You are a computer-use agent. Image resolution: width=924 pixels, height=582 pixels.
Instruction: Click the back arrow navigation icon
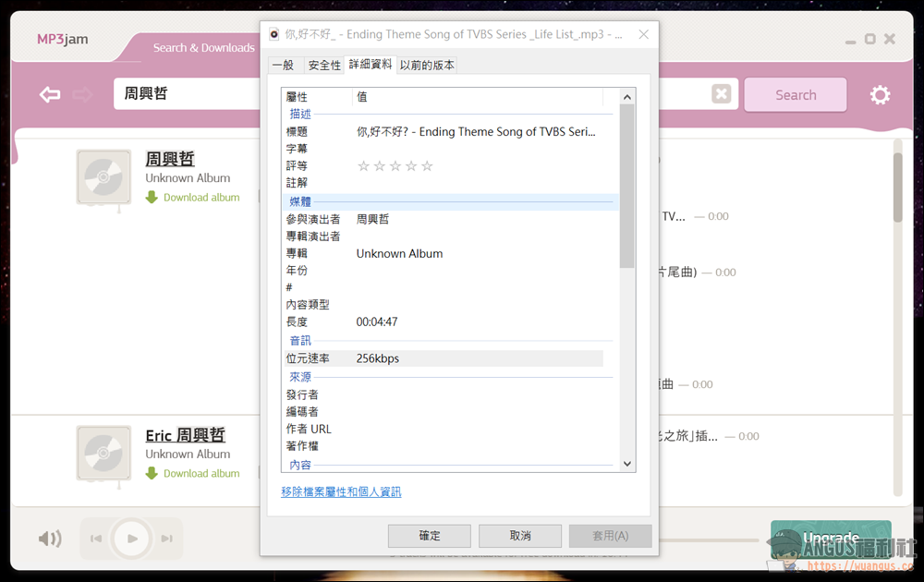click(50, 94)
